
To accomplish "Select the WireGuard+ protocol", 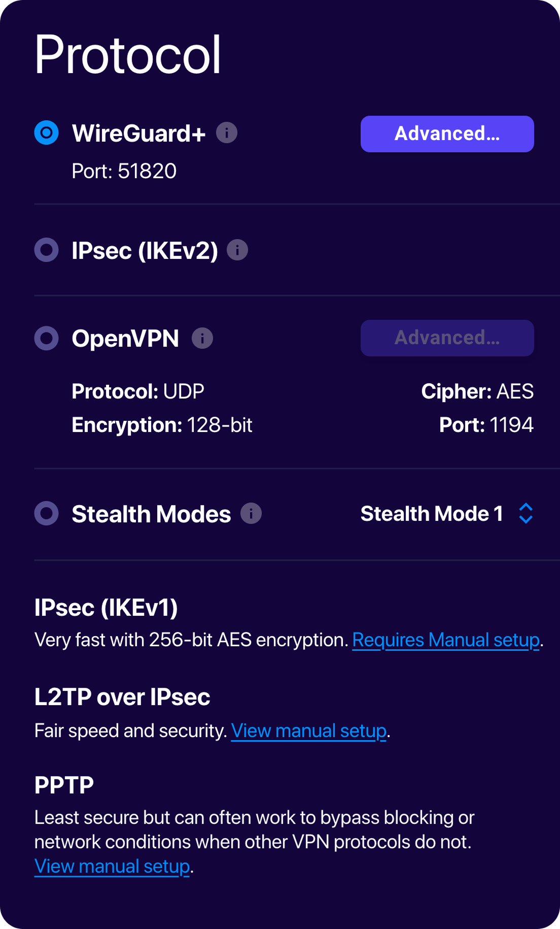I will pyautogui.click(x=46, y=133).
